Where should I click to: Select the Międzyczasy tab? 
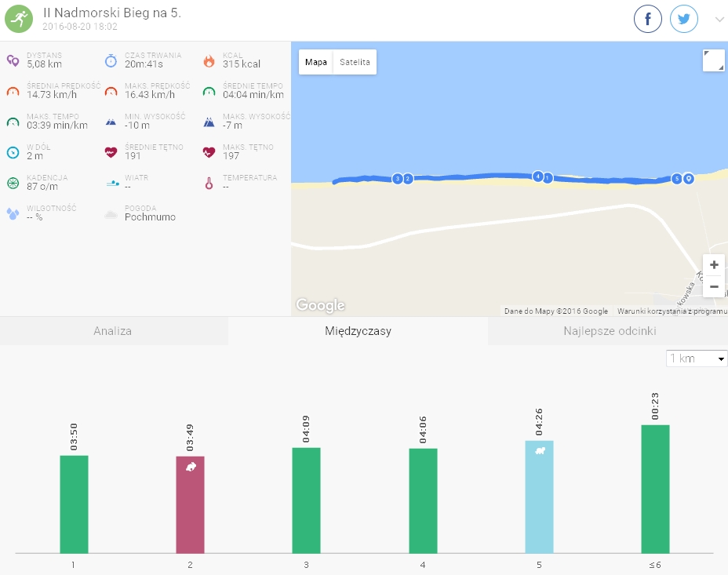[358, 331]
